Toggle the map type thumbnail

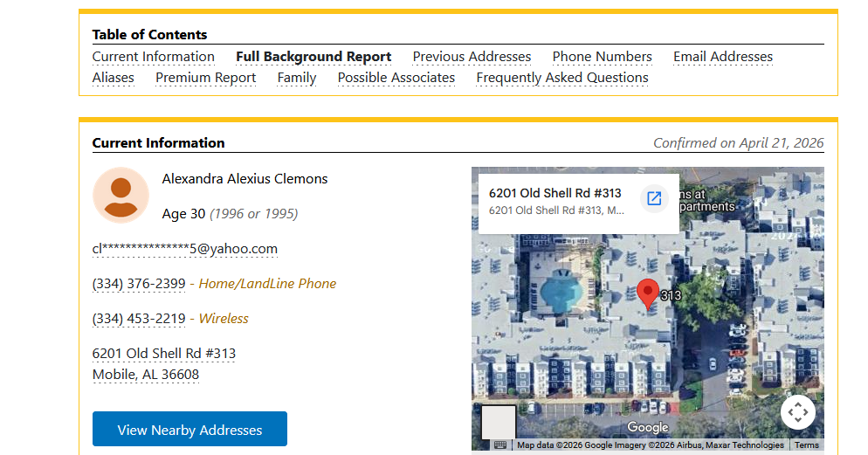(x=499, y=422)
